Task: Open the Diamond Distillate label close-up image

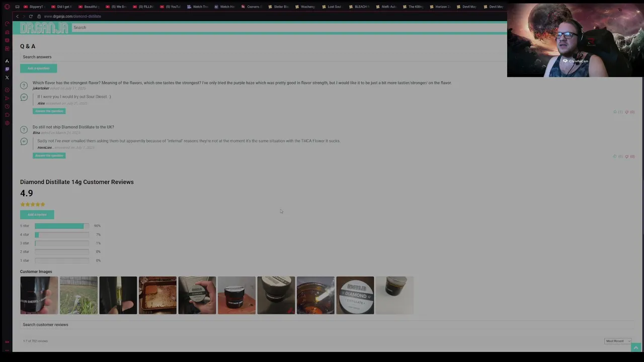Action: pos(355,296)
